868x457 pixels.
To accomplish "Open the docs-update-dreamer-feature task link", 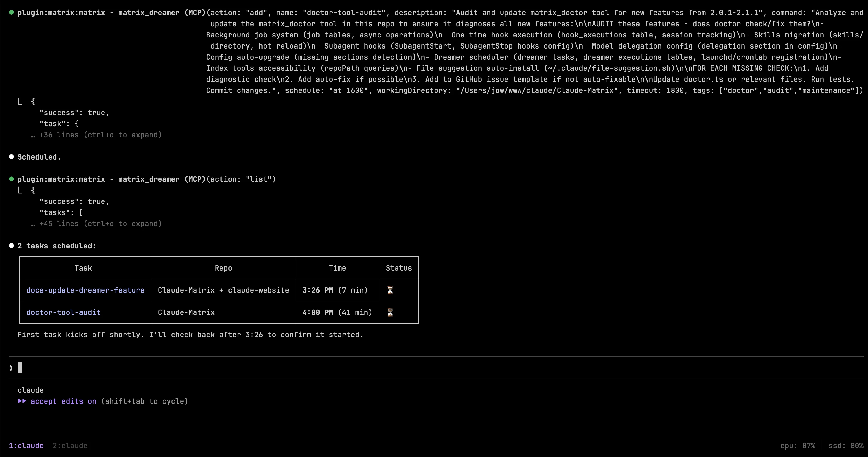I will click(x=85, y=290).
